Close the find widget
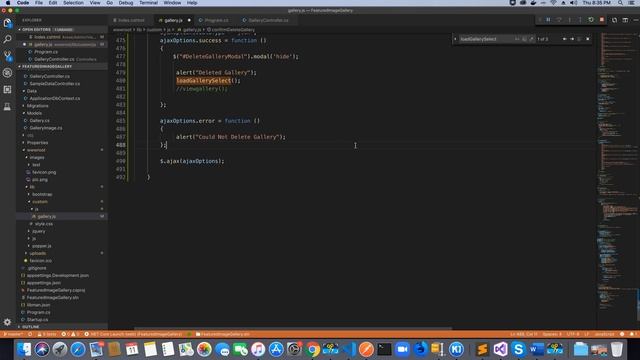Viewport: 640px width, 360px height. click(588, 39)
